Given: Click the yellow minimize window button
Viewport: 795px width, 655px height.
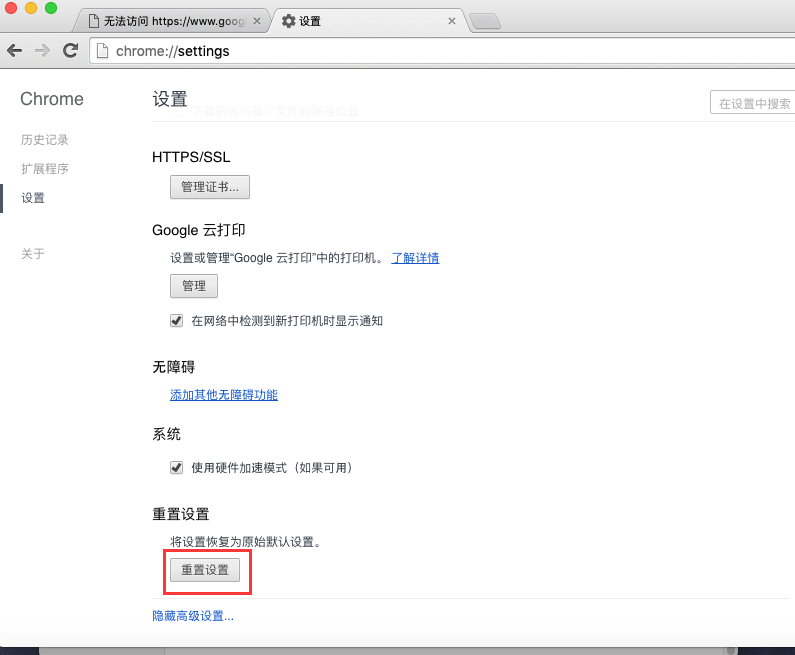Looking at the screenshot, I should (x=31, y=8).
